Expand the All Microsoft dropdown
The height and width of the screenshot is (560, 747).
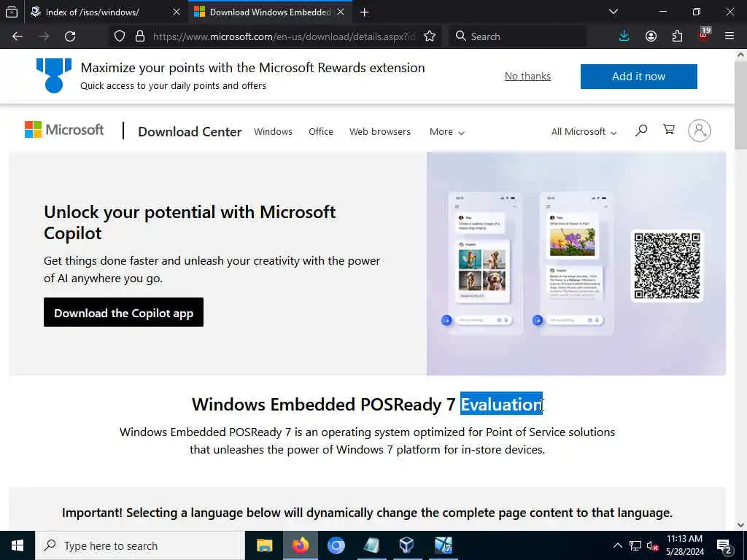pyautogui.click(x=584, y=132)
